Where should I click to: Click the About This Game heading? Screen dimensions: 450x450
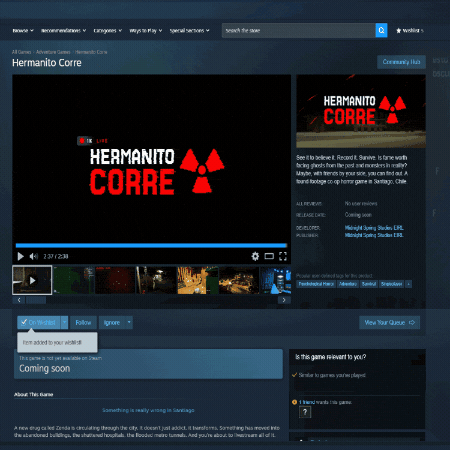(34, 395)
